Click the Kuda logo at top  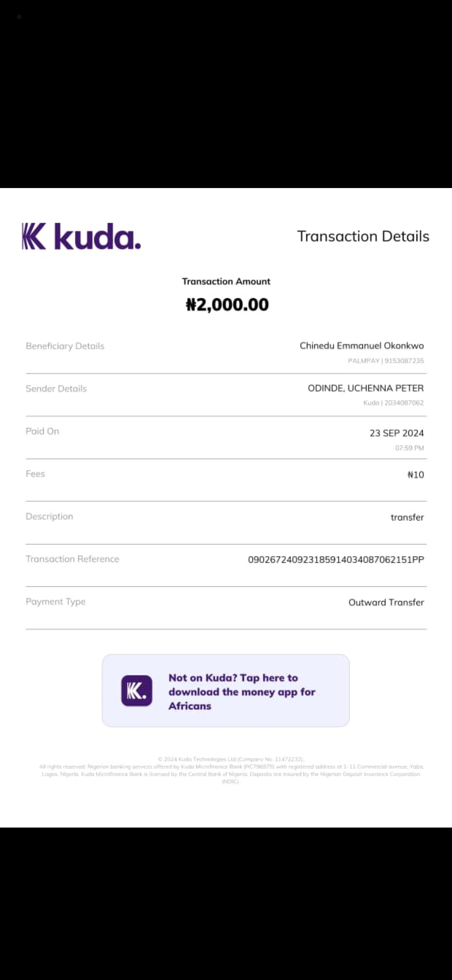pos(81,237)
